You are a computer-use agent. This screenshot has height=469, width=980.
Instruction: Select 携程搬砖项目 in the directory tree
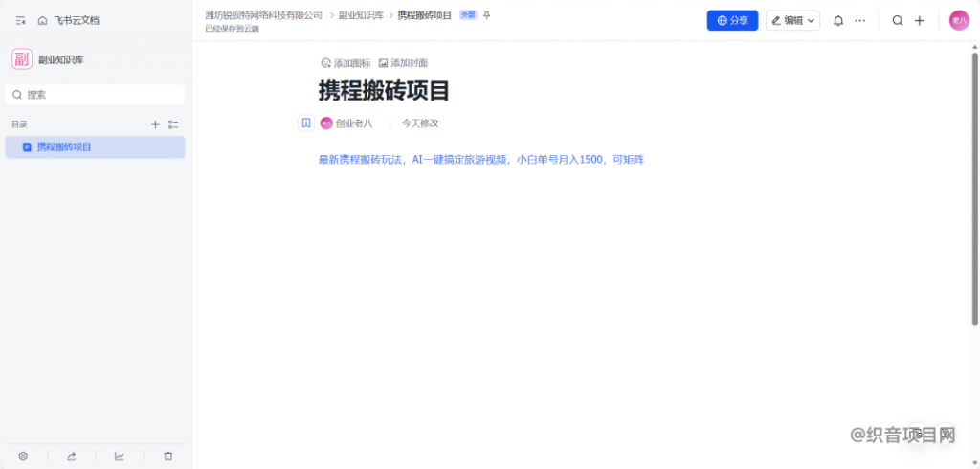[95, 147]
